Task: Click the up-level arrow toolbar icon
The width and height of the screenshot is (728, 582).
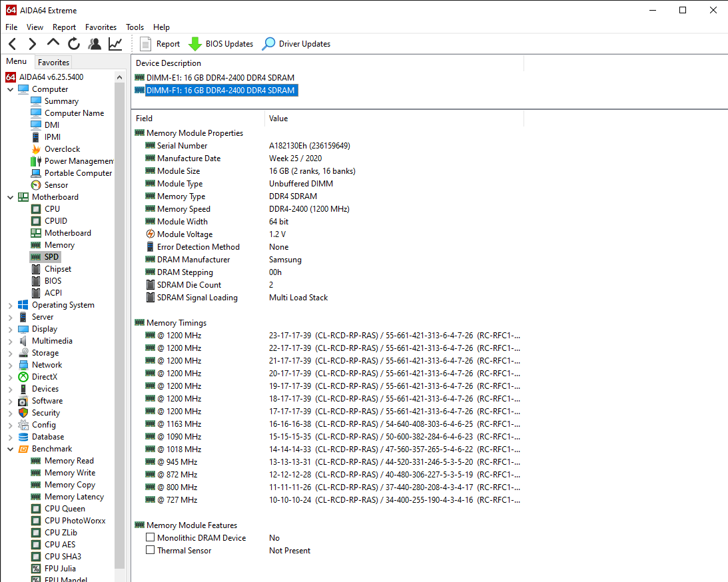Action: click(x=53, y=43)
